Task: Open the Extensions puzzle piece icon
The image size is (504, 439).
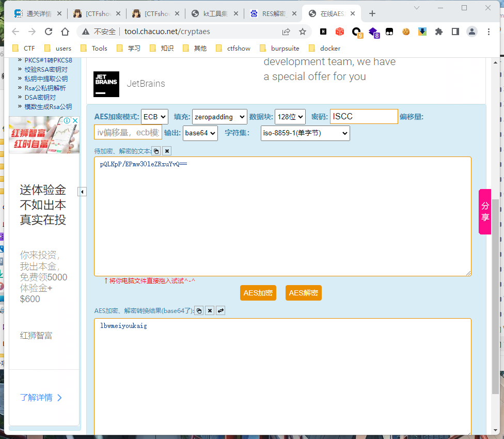Action: (439, 32)
